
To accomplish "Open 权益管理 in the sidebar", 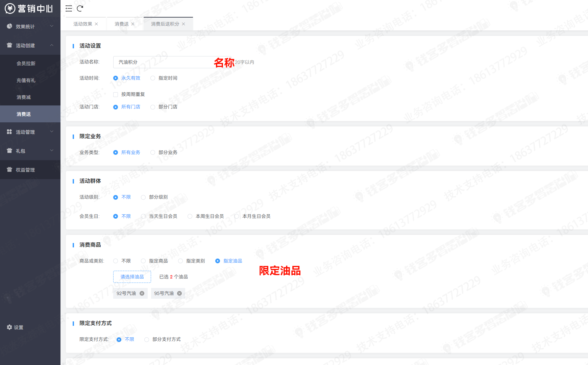I will (25, 170).
